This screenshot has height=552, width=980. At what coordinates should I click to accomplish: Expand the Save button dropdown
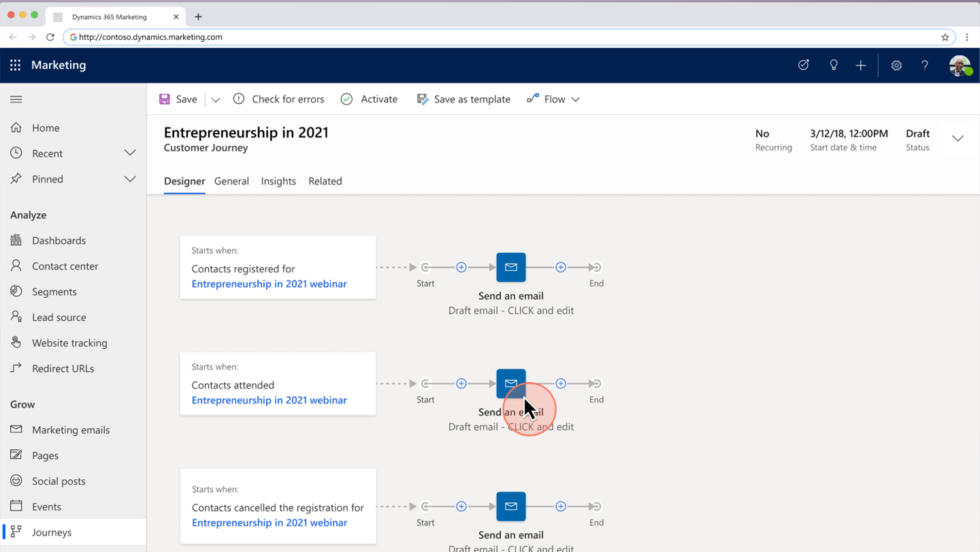pos(215,99)
